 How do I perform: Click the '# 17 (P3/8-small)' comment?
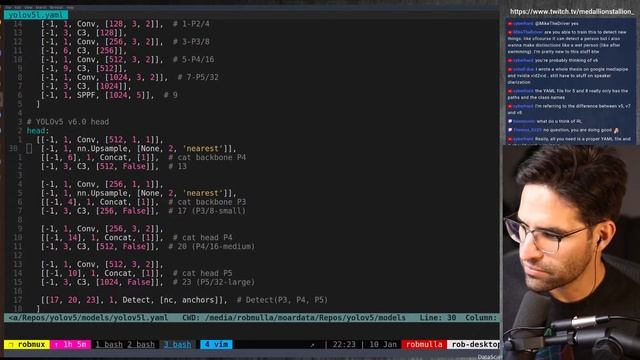click(207, 211)
